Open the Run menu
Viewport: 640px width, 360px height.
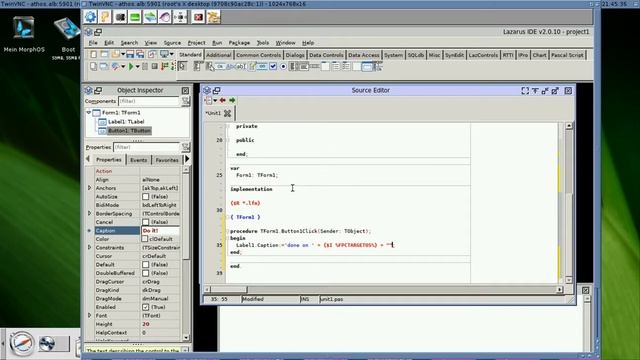pos(217,43)
